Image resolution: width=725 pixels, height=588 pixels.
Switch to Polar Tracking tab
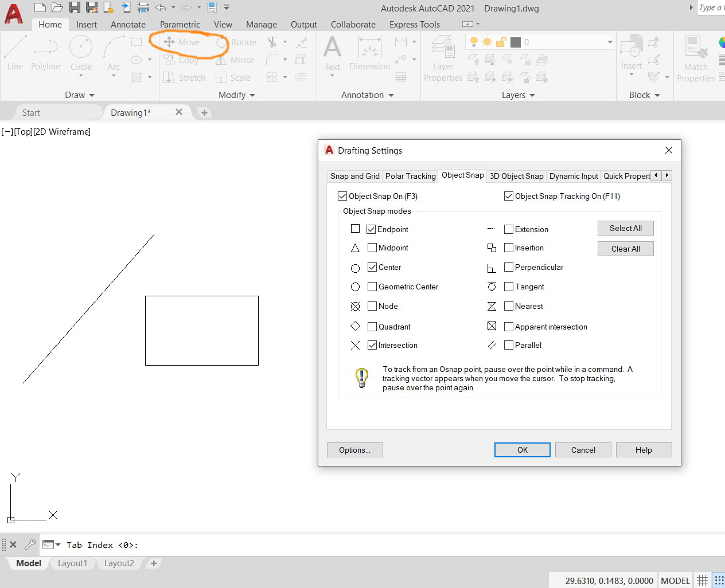pos(411,176)
